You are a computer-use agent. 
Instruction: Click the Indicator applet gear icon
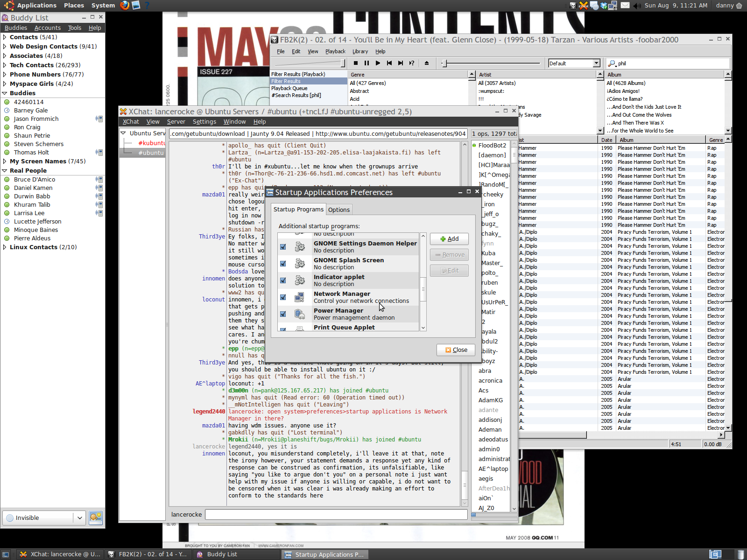pyautogui.click(x=300, y=280)
